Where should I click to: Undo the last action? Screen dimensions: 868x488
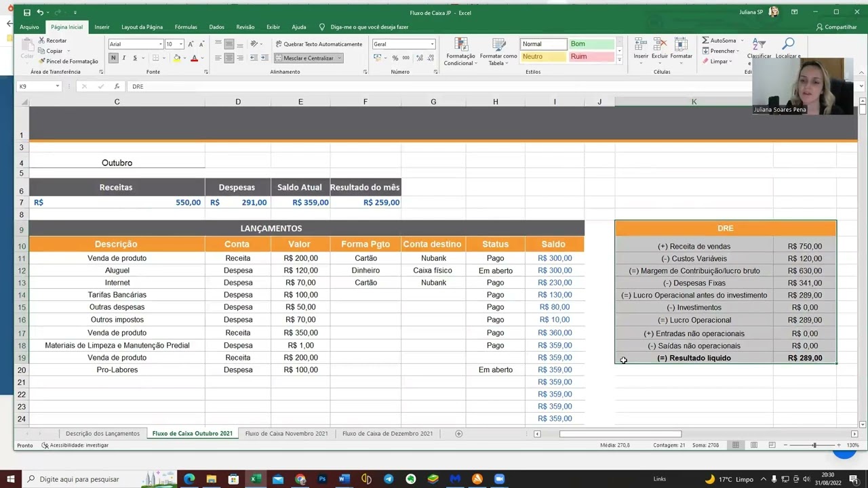point(40,12)
